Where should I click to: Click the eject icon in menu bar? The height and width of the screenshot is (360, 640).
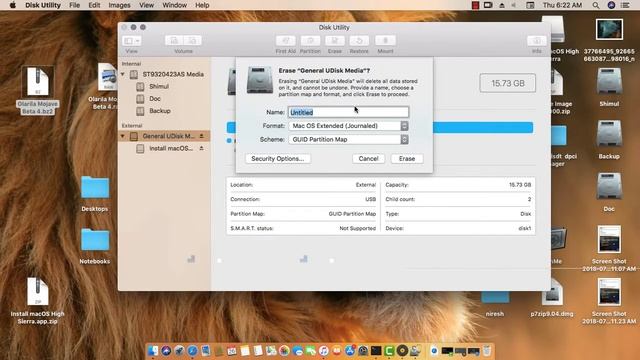[x=502, y=5]
